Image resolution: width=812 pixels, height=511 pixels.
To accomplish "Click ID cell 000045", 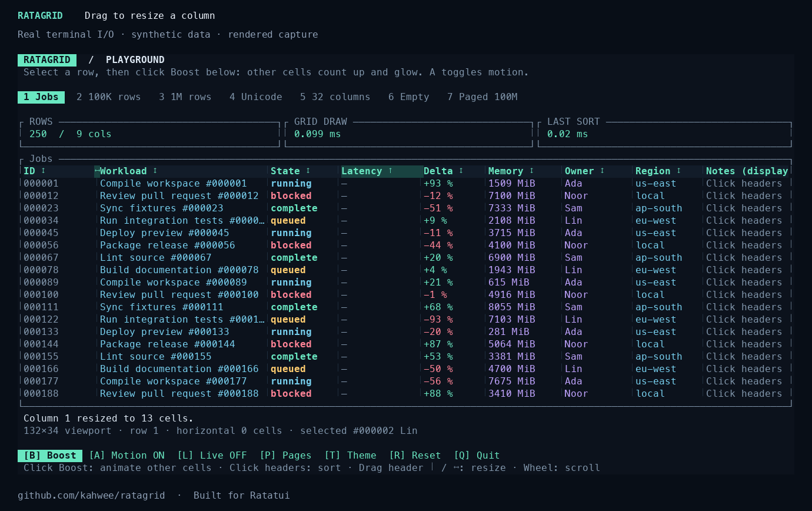I will pyautogui.click(x=41, y=233).
